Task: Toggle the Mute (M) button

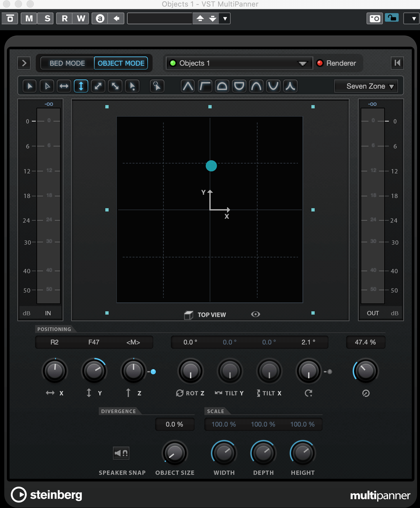Action: pos(29,18)
